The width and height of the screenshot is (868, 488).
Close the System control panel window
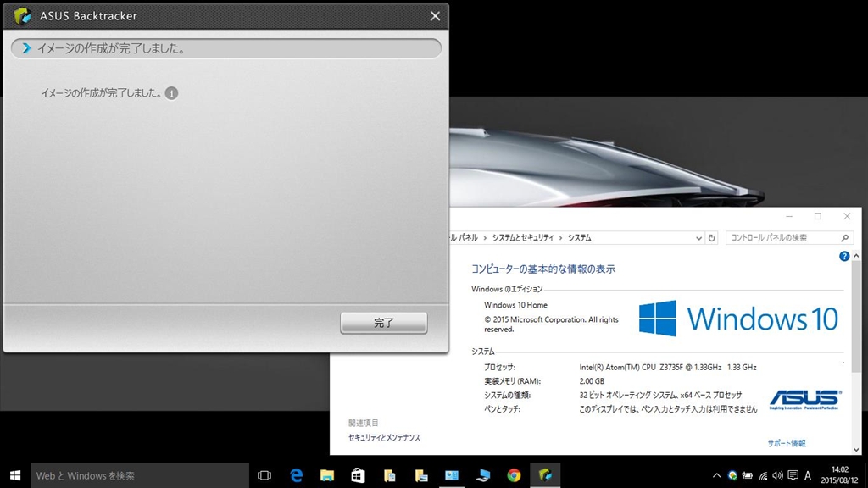[x=847, y=216]
